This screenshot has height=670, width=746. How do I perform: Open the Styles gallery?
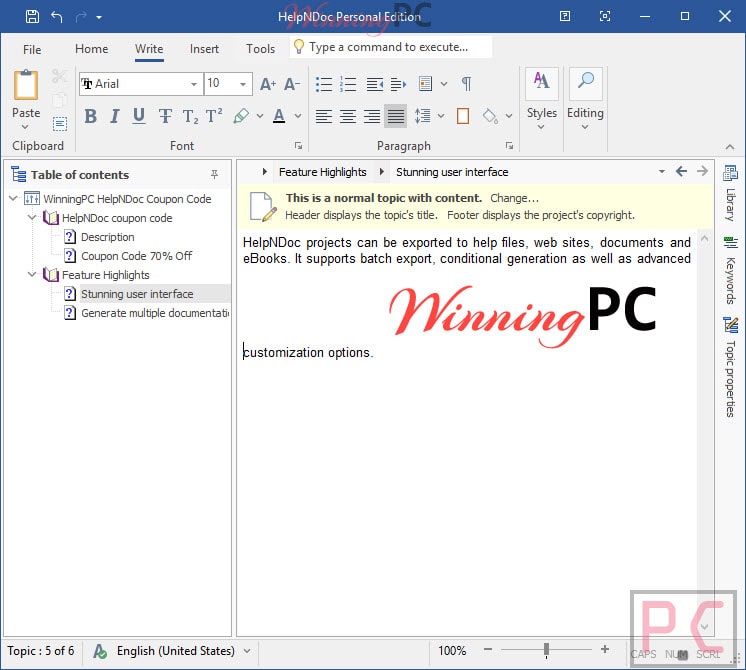(x=541, y=100)
